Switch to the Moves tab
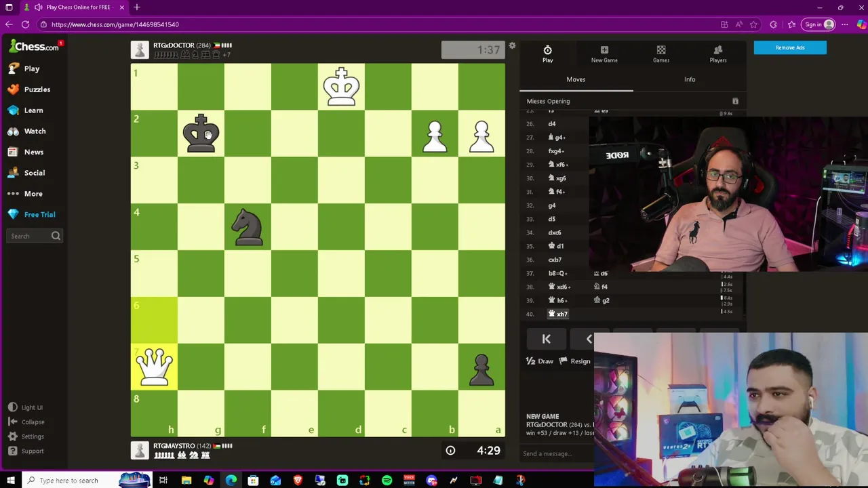Screen dimensions: 868x488 (x=576, y=79)
